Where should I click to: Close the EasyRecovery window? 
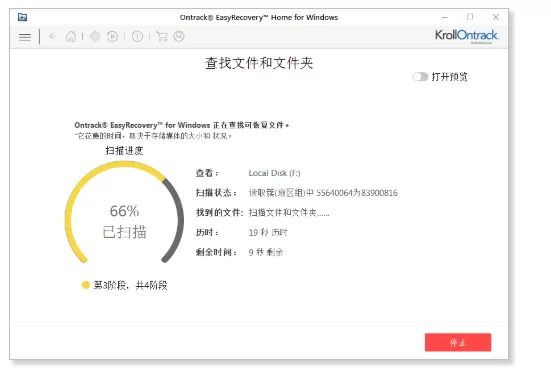[496, 17]
